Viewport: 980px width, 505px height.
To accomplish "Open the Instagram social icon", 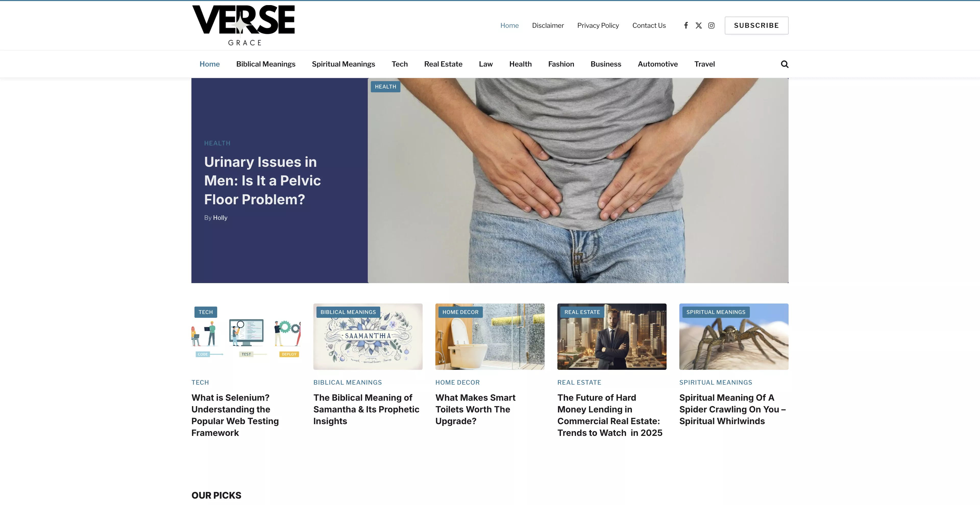I will point(712,26).
